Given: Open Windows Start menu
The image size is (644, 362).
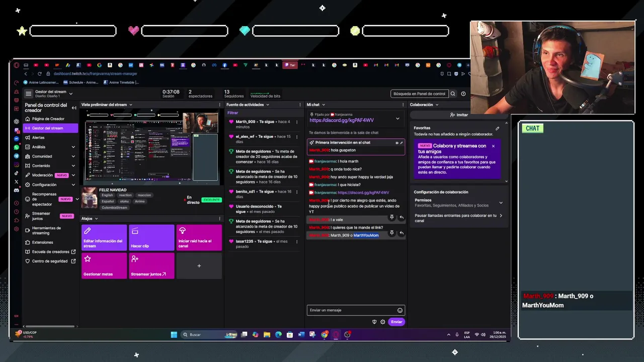Looking at the screenshot, I should [174, 334].
